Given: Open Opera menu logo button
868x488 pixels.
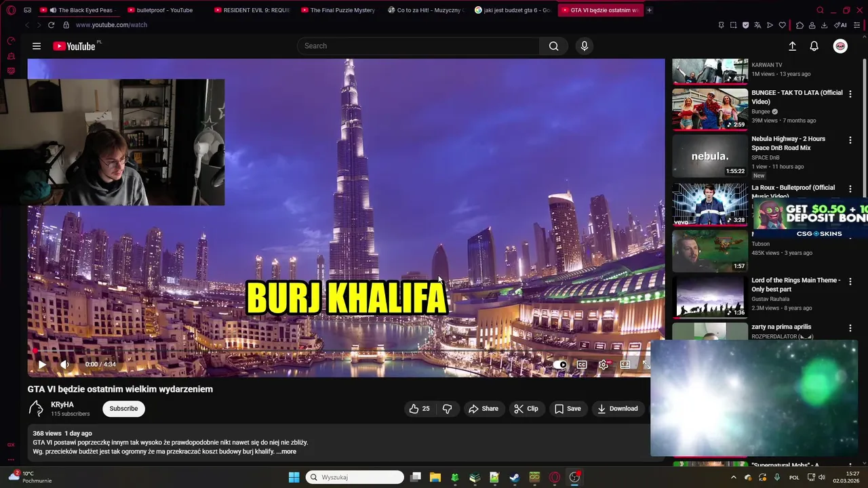Looking at the screenshot, I should tap(11, 10).
